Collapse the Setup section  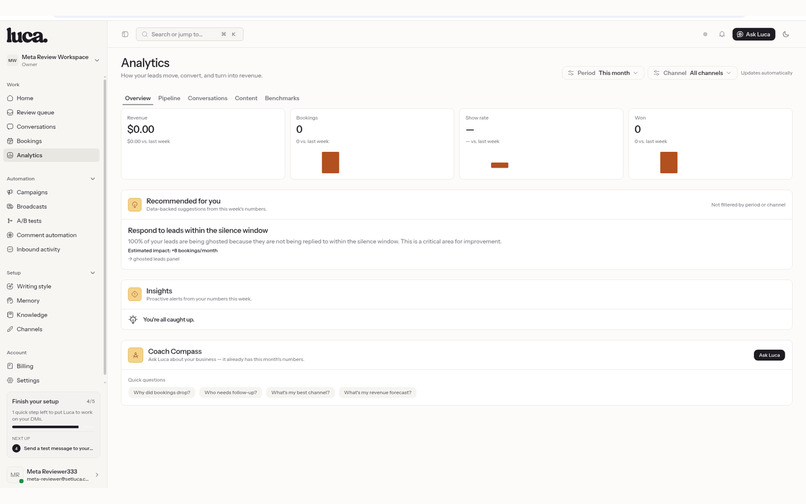point(93,273)
